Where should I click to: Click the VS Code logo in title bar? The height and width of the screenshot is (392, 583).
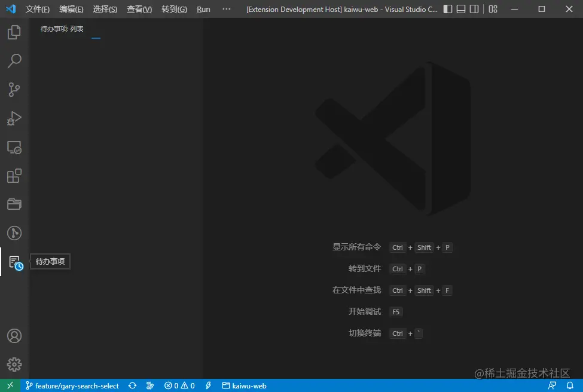click(x=11, y=9)
